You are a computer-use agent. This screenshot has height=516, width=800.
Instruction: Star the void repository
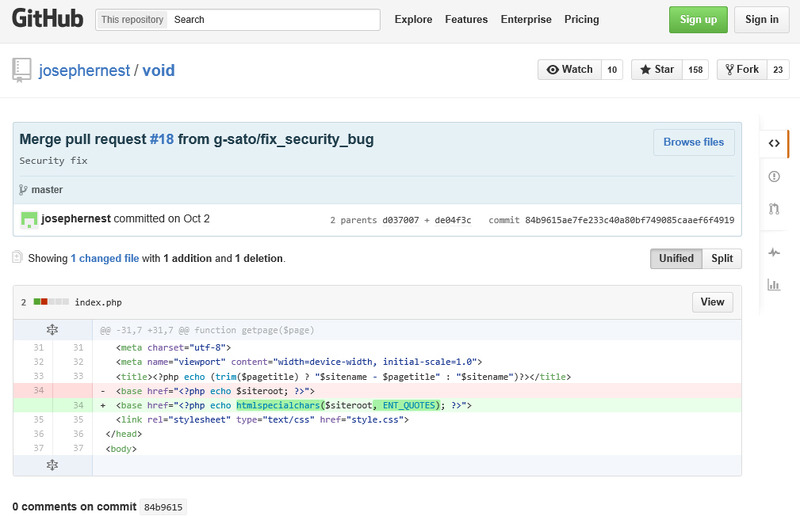coord(657,69)
